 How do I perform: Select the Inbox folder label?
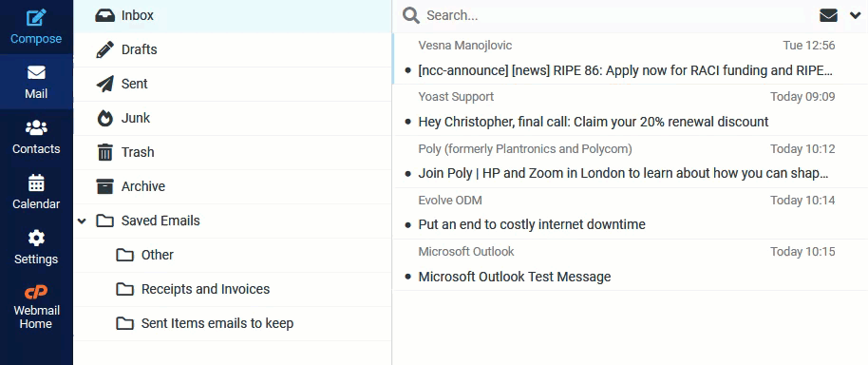click(x=138, y=15)
